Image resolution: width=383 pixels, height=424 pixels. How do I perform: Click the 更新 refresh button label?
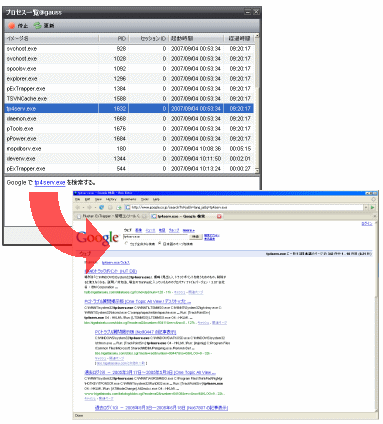49,26
